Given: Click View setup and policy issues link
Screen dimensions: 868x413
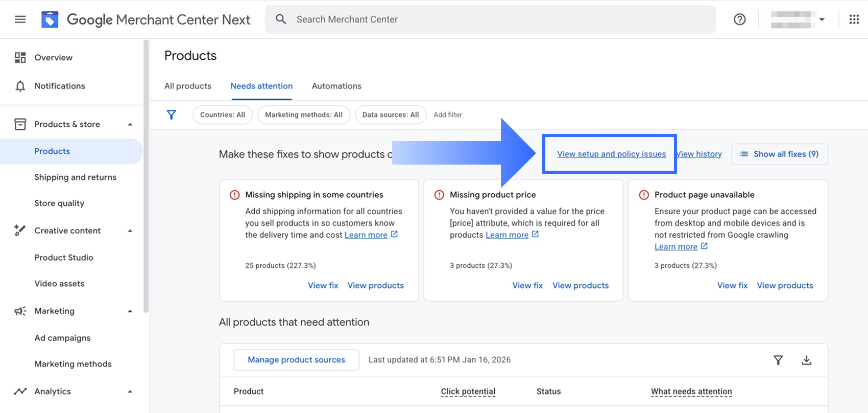Looking at the screenshot, I should pyautogui.click(x=611, y=154).
